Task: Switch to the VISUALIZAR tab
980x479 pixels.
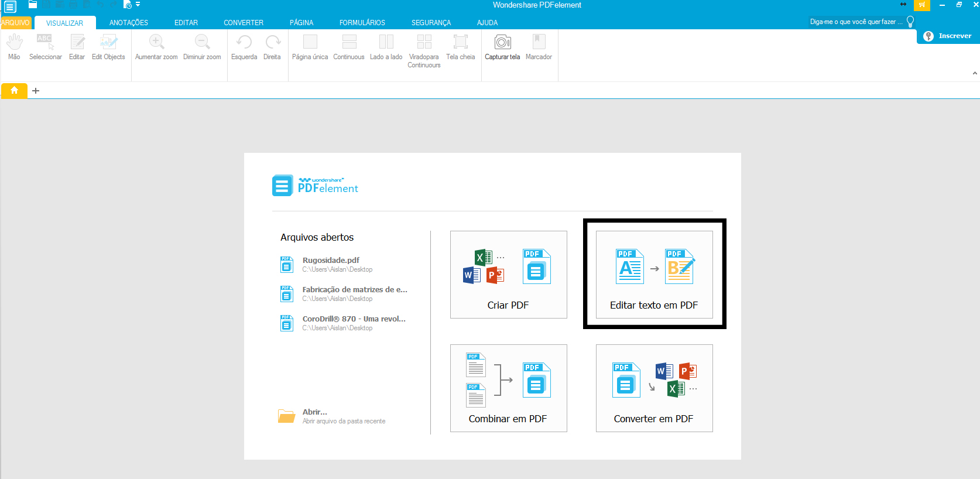Action: pyautogui.click(x=65, y=23)
